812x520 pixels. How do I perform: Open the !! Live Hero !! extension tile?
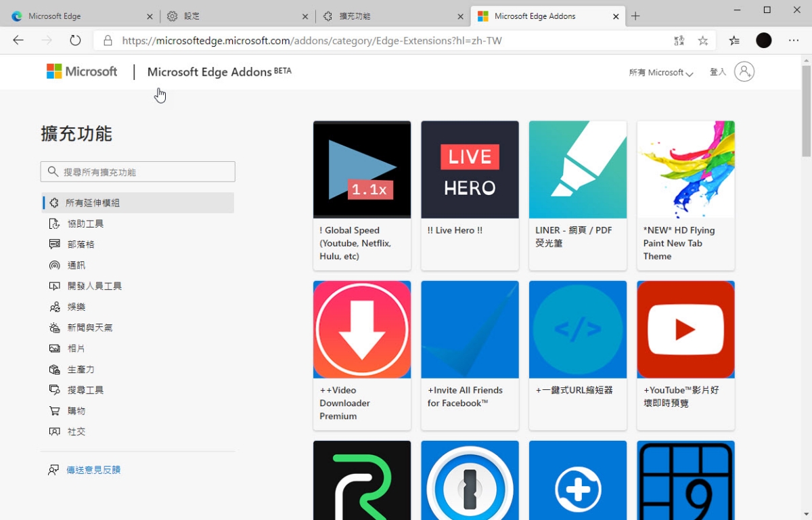[470, 195]
